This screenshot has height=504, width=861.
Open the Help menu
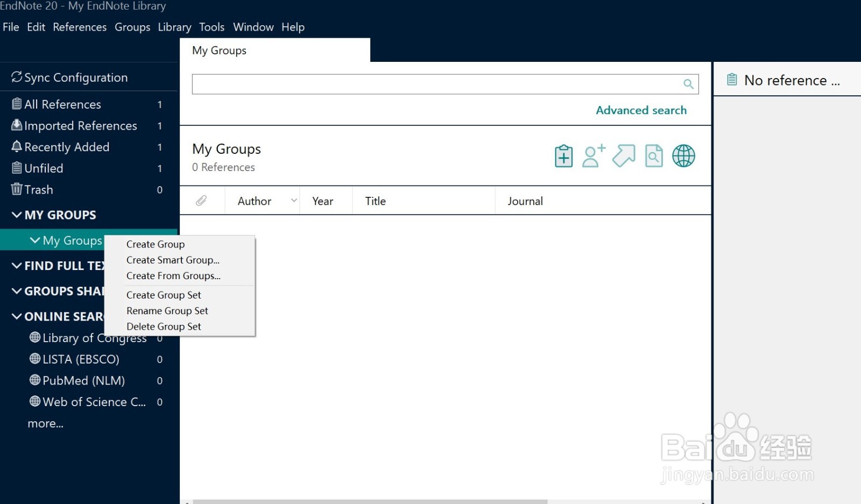tap(293, 27)
